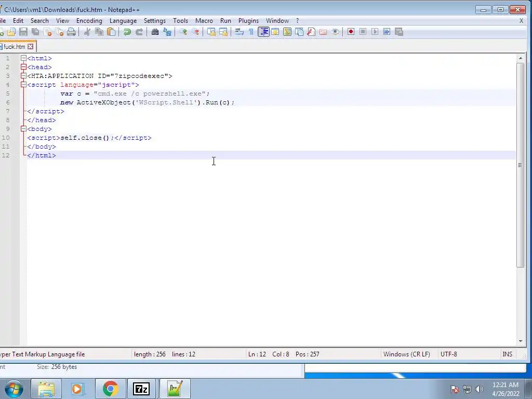Click the vertical scrollbar down arrow

click(521, 341)
